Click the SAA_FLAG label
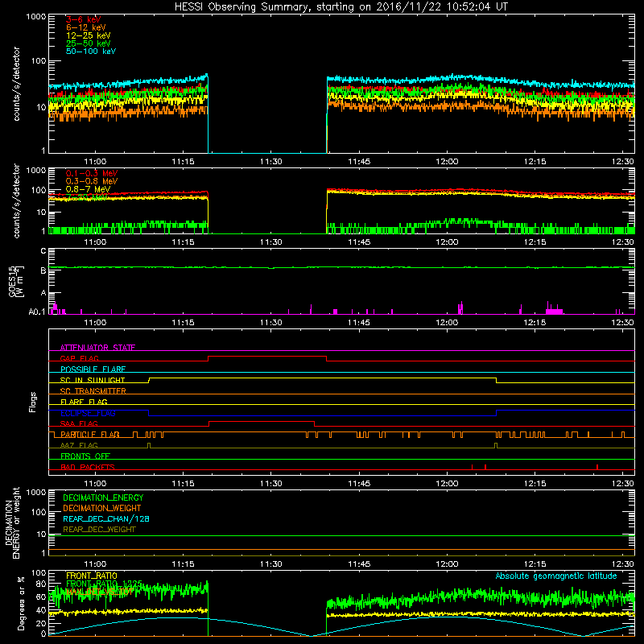The width and height of the screenshot is (644, 644). click(x=79, y=423)
